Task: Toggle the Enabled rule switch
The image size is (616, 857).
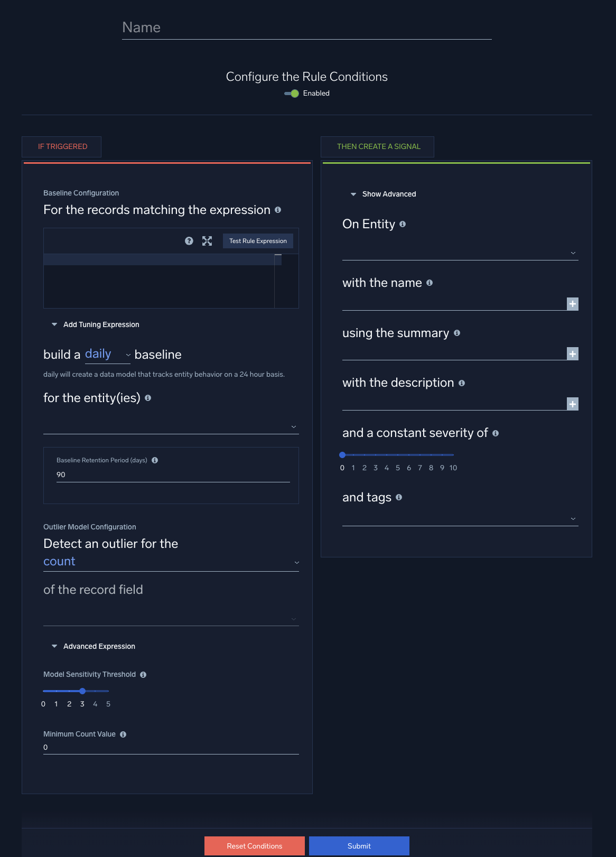Action: click(292, 94)
